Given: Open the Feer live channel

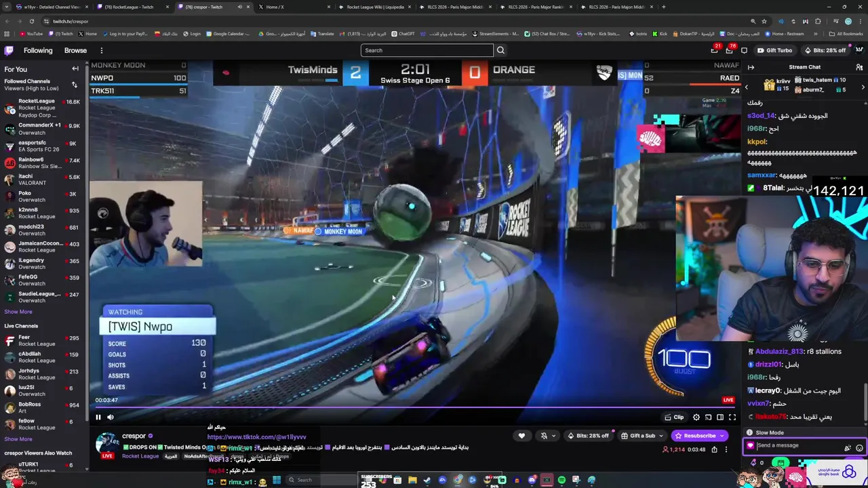Looking at the screenshot, I should (42, 340).
